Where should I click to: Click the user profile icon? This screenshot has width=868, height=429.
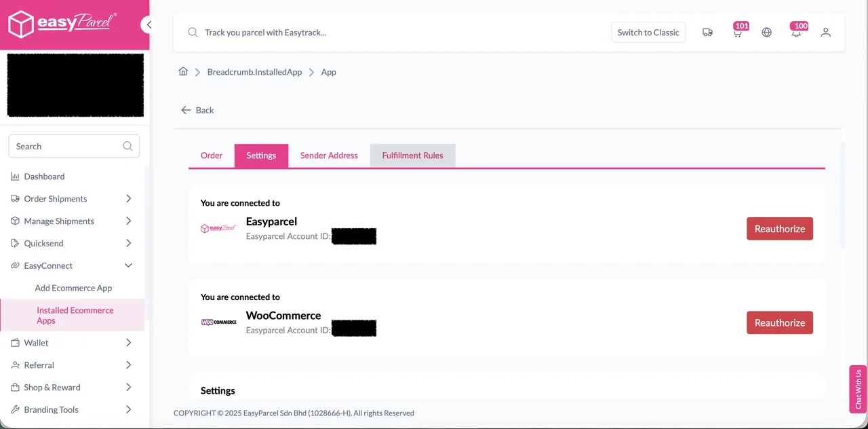pyautogui.click(x=825, y=32)
